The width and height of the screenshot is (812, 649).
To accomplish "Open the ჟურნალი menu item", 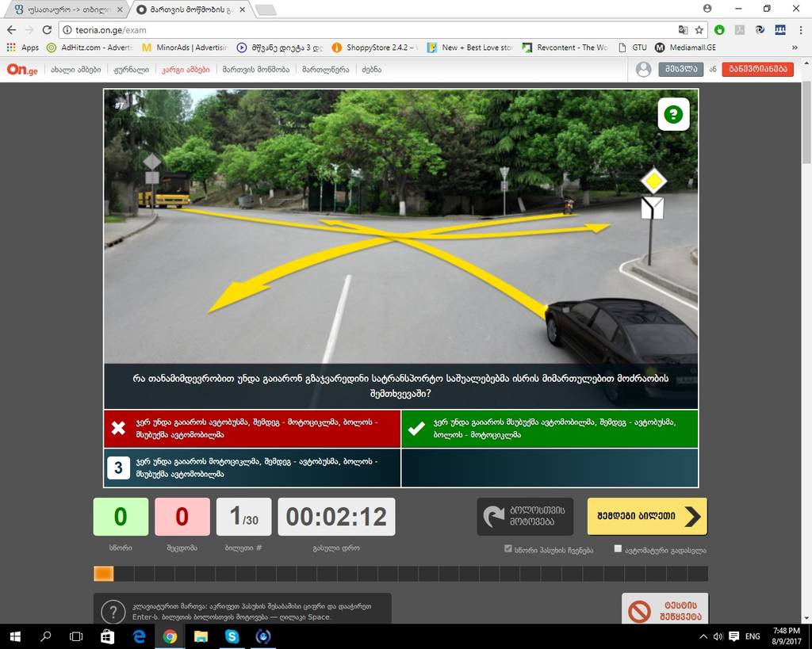I will (131, 70).
